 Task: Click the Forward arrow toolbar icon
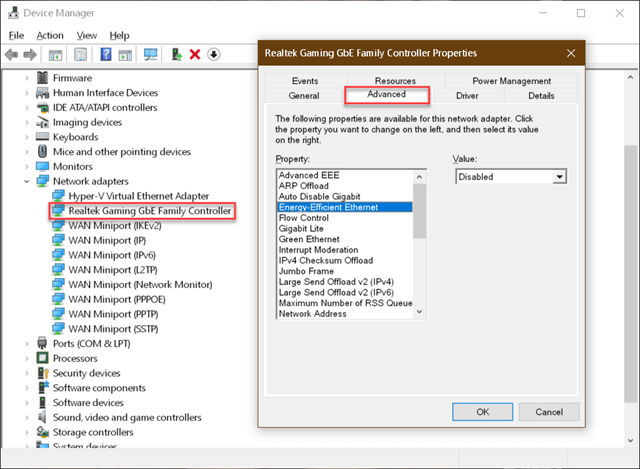(30, 54)
